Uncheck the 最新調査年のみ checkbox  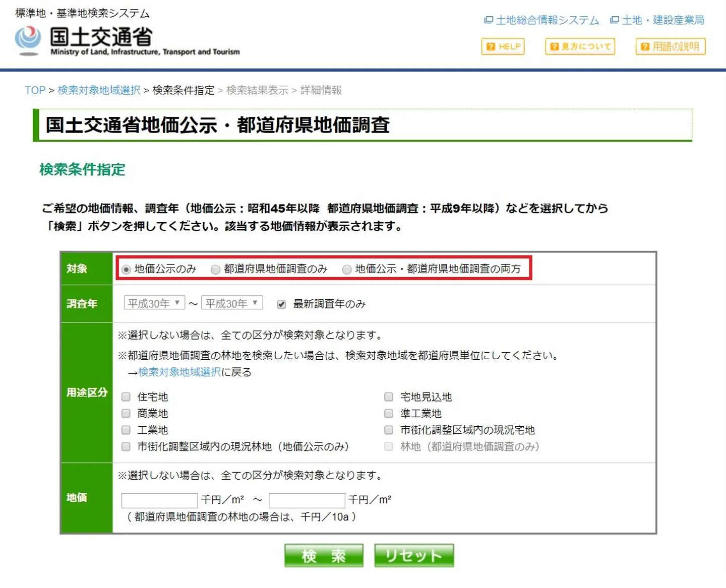pos(281,304)
